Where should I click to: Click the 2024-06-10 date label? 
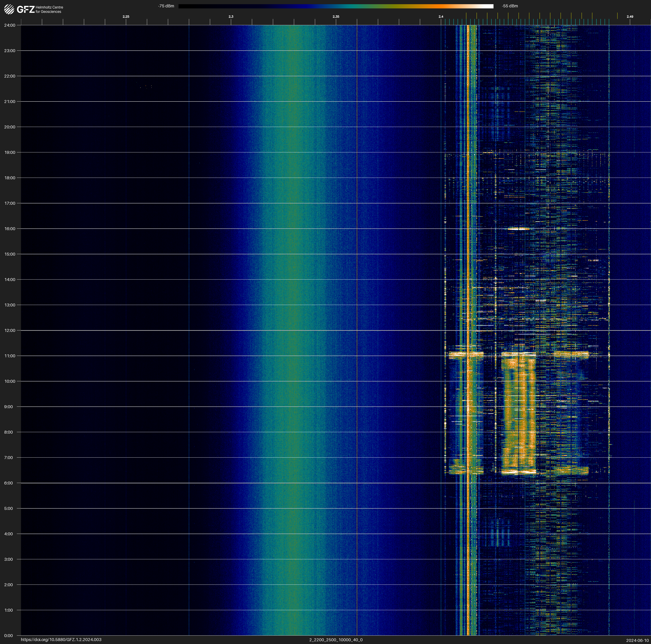[637, 640]
